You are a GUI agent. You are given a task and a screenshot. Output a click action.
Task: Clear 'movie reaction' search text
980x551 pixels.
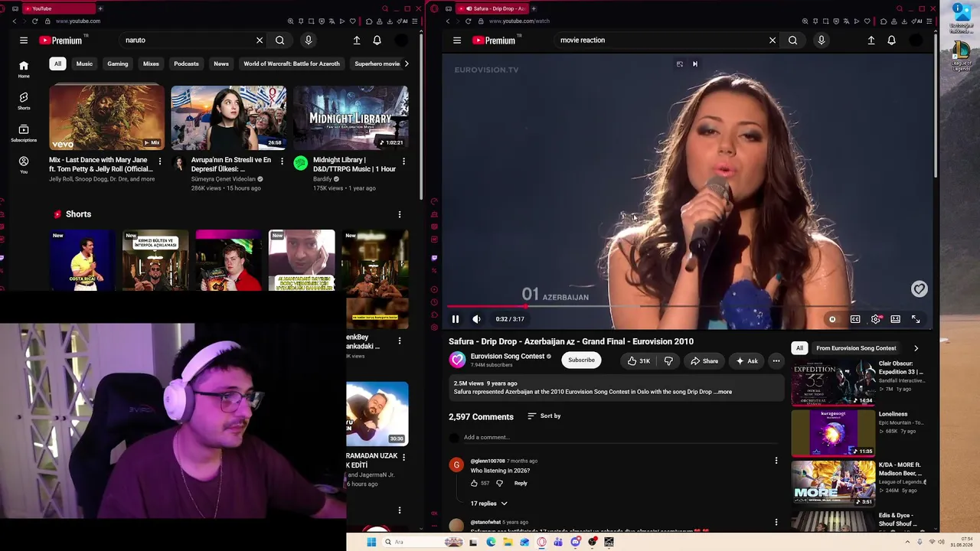(773, 41)
